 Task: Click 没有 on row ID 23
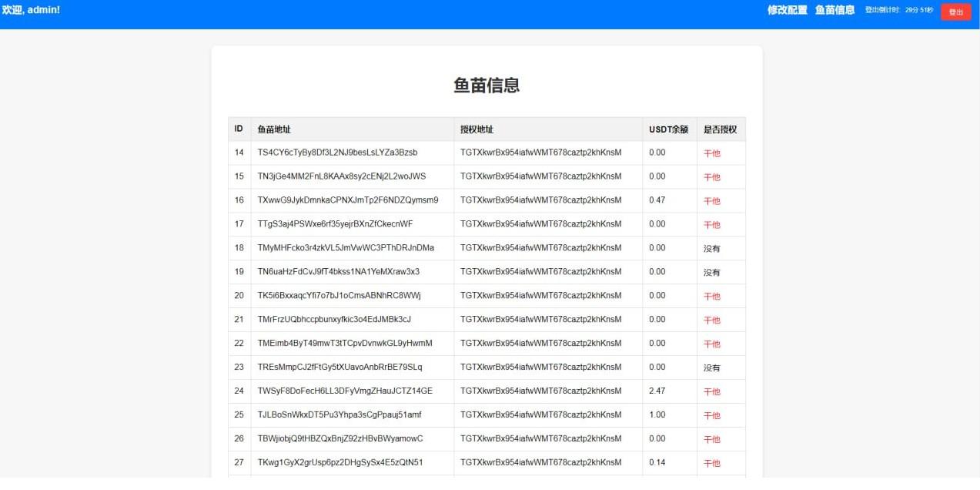711,367
